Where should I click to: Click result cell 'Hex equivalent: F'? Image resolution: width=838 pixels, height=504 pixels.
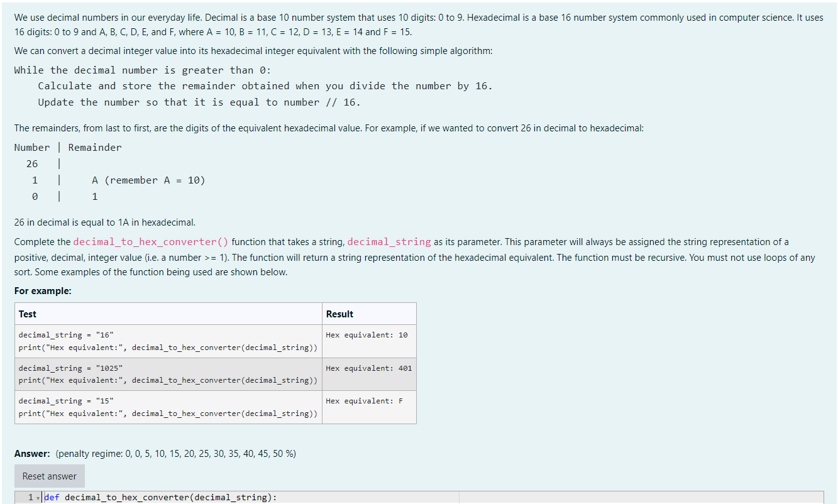pyautogui.click(x=369, y=407)
